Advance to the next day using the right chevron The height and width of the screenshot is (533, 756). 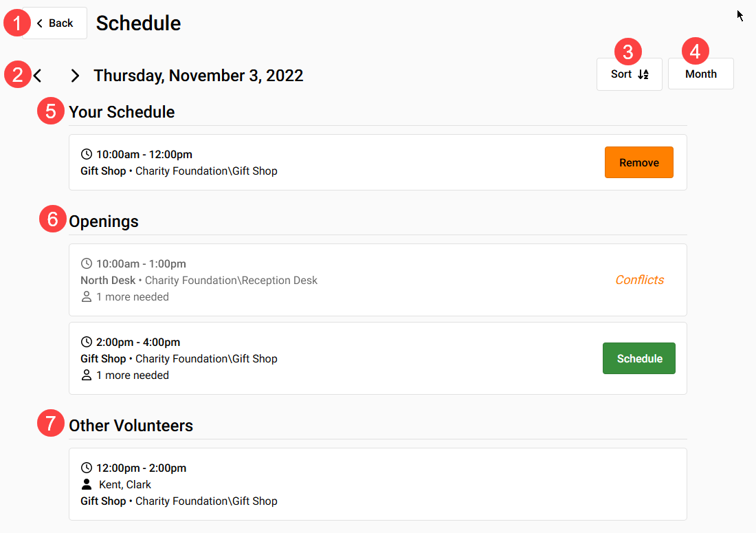pyautogui.click(x=75, y=76)
